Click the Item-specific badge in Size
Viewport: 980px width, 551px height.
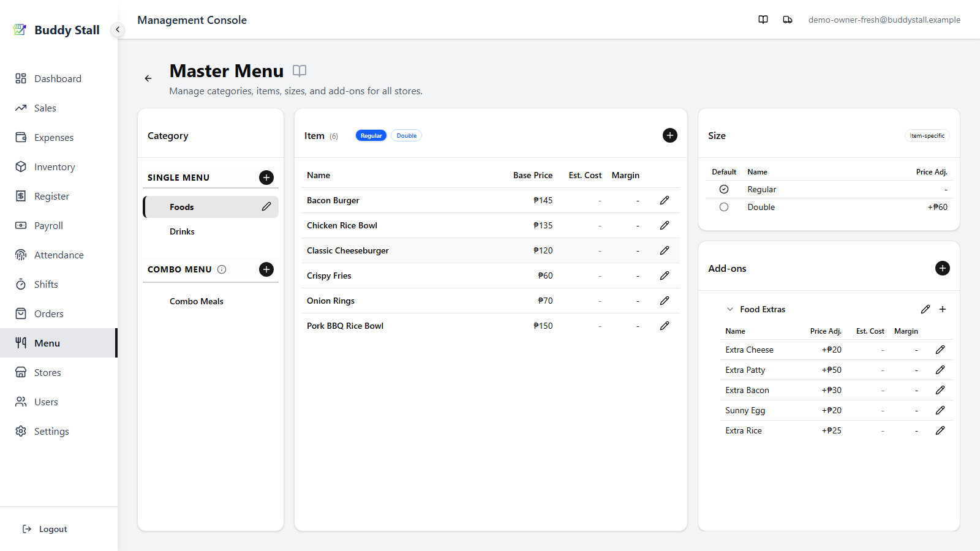(x=927, y=136)
